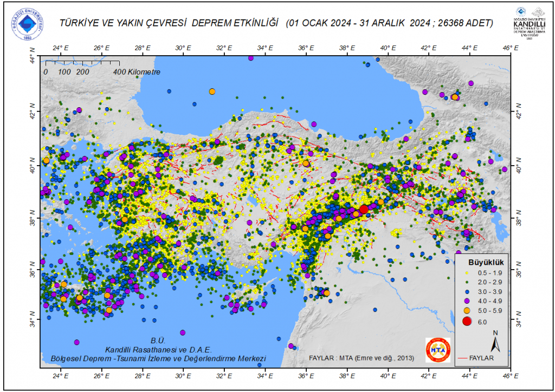Click the FAYLAR : MTA source citation text

point(360,358)
